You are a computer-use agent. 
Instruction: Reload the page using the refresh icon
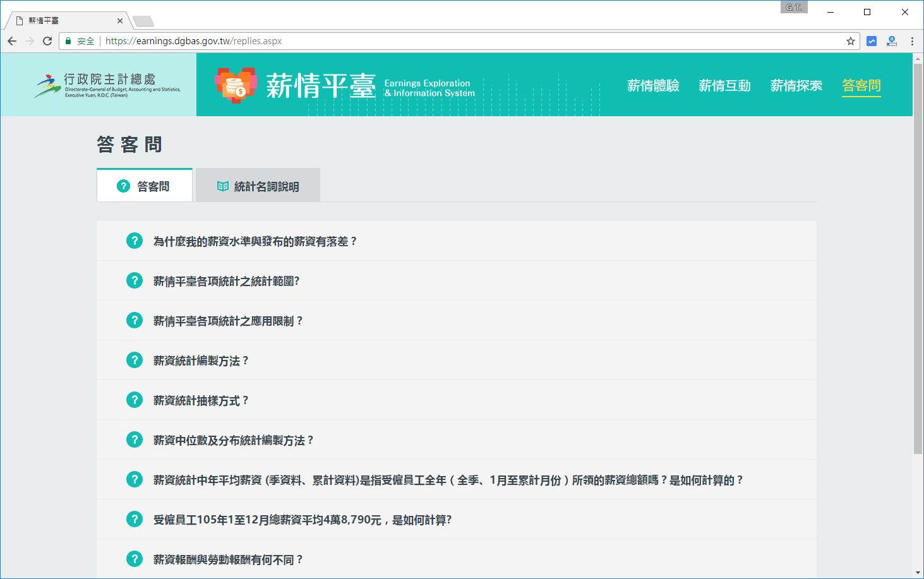click(x=47, y=41)
